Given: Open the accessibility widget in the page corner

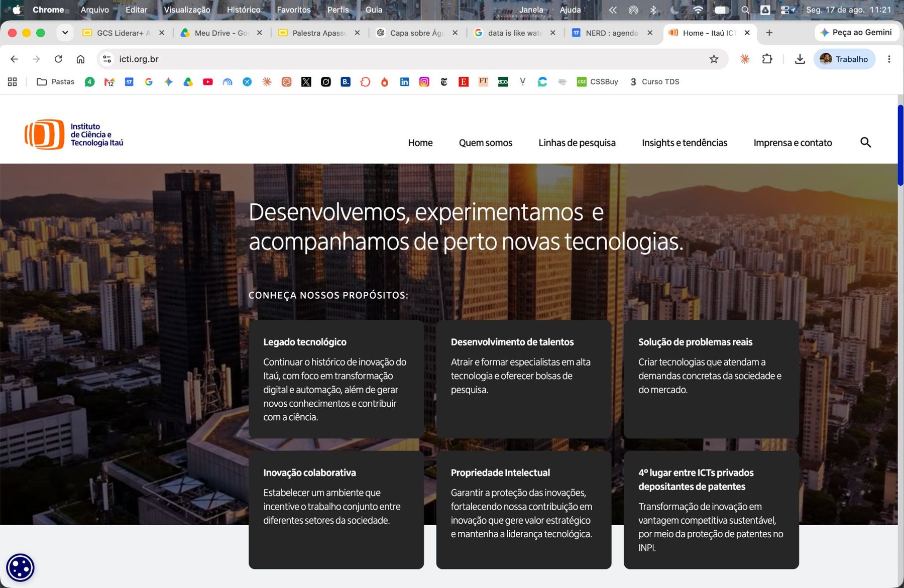Looking at the screenshot, I should (20, 568).
